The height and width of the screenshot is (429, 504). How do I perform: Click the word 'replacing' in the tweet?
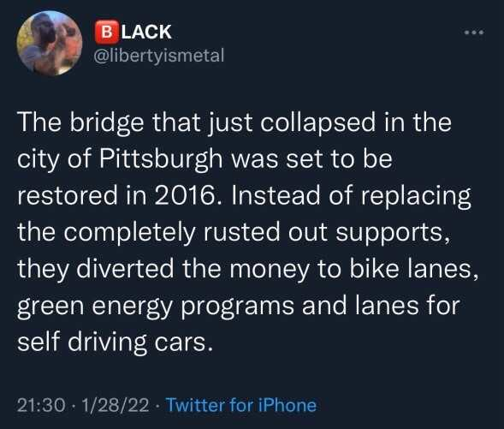tap(416, 196)
